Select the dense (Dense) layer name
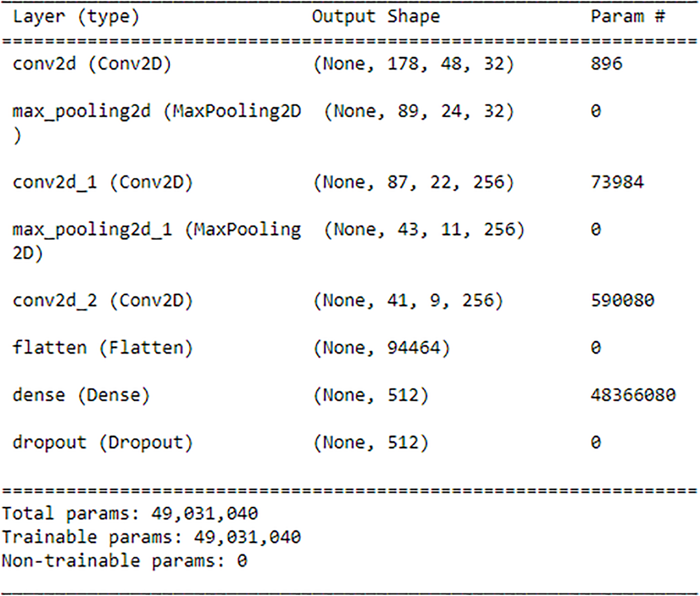Viewport: 700px width, 596px height. point(81,395)
